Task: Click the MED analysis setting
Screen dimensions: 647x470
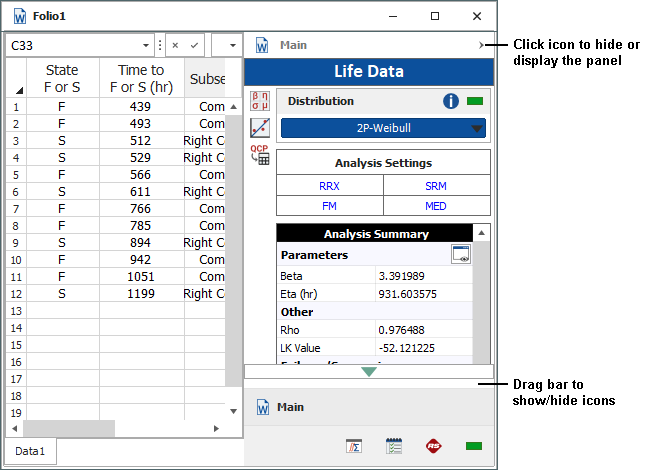Action: click(x=436, y=205)
